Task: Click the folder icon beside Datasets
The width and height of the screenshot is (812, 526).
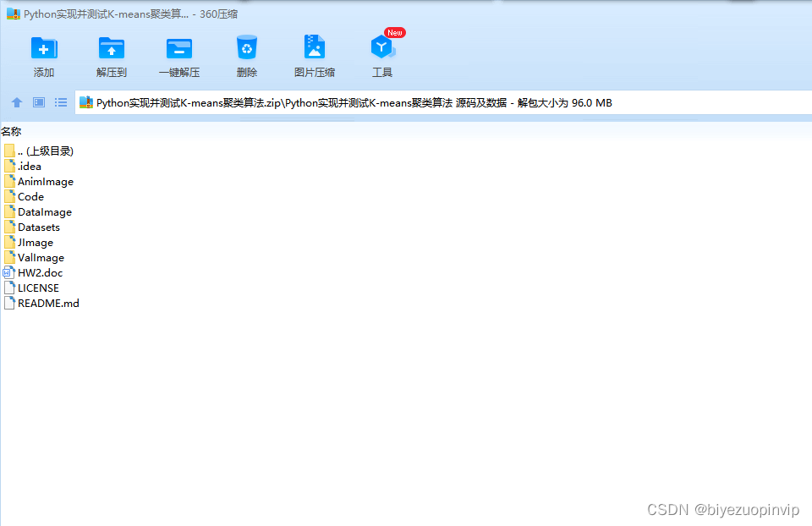Action: tap(9, 227)
